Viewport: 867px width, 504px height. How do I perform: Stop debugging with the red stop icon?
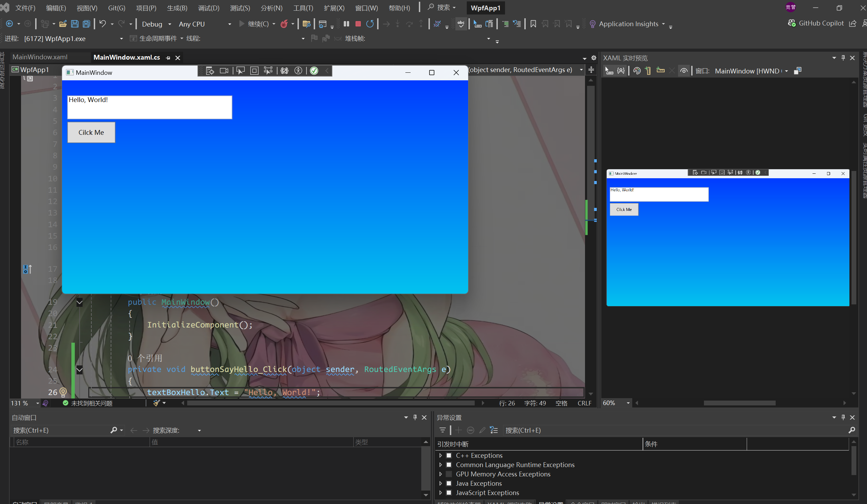(x=358, y=24)
